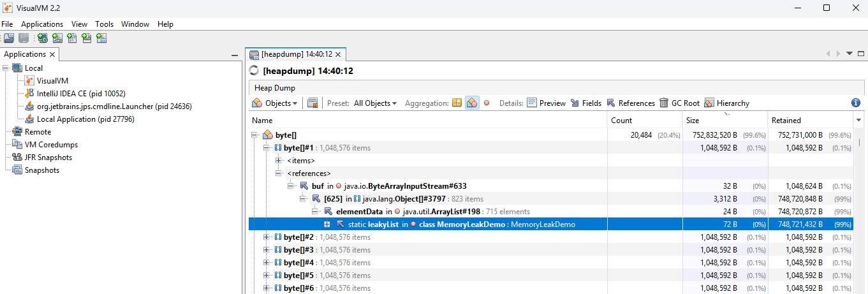868x294 pixels.
Task: Click the VisualVM application node icon
Action: (29, 81)
